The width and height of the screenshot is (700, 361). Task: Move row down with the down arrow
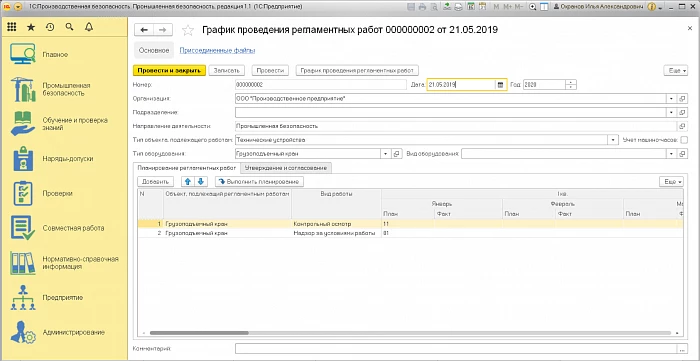point(200,182)
